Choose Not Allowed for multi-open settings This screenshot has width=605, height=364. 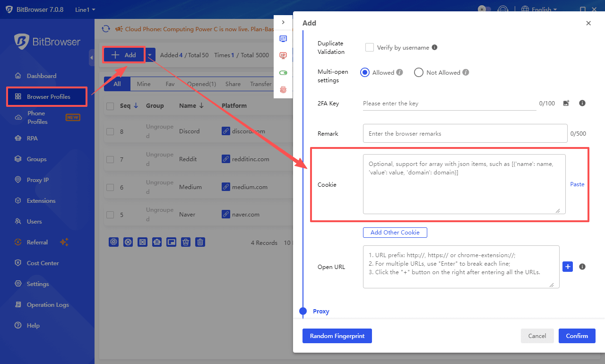coord(418,72)
